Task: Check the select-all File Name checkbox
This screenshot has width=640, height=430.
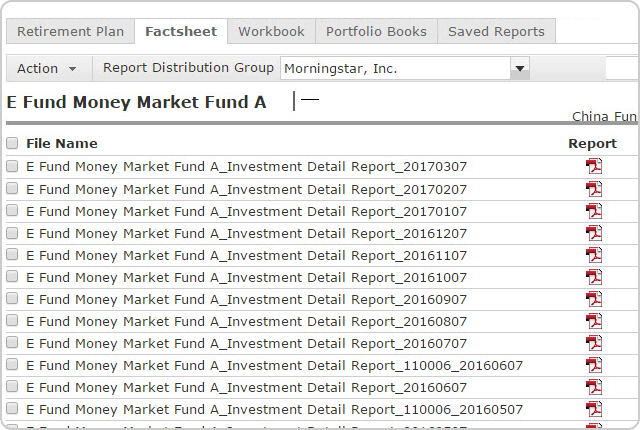Action: tap(12, 143)
